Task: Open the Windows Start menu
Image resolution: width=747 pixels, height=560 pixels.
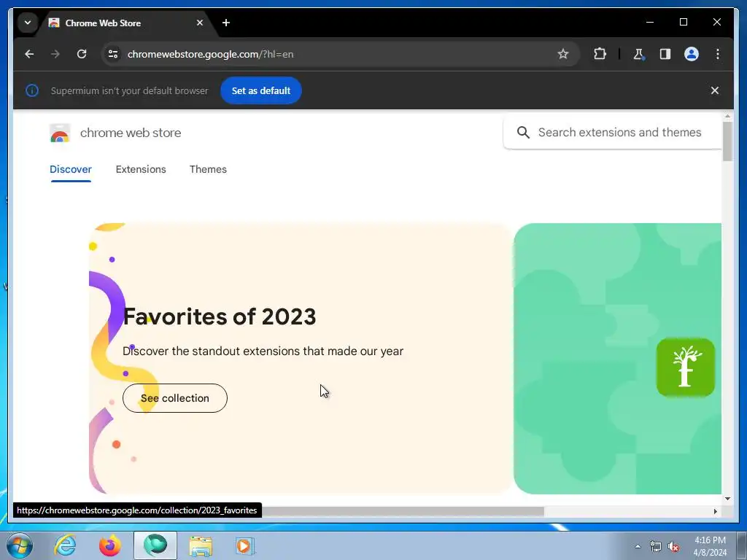Action: pyautogui.click(x=20, y=545)
